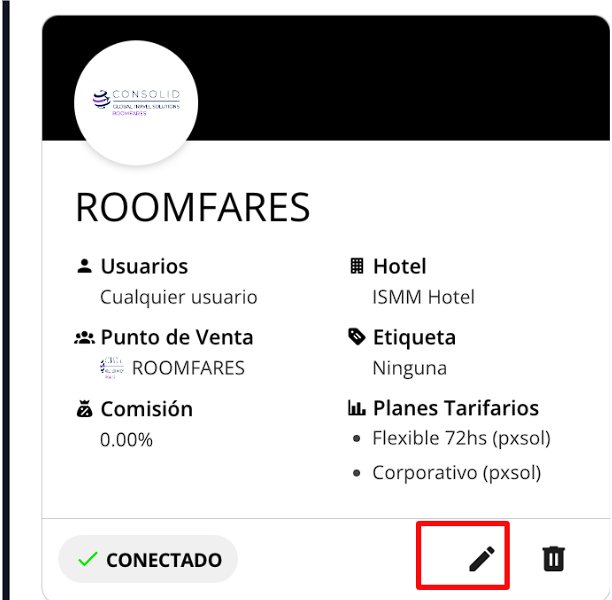Select the Flexible 72hs (pxsol) plan
612x600 pixels.
461,438
